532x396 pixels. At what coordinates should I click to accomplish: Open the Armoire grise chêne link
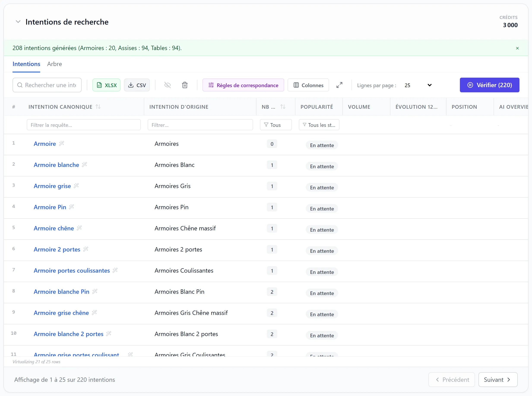point(61,313)
